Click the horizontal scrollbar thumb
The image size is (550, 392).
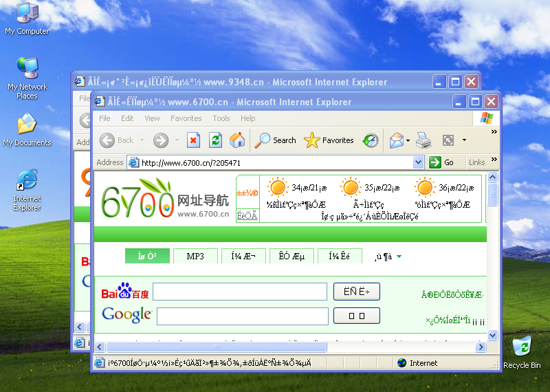coord(217,347)
